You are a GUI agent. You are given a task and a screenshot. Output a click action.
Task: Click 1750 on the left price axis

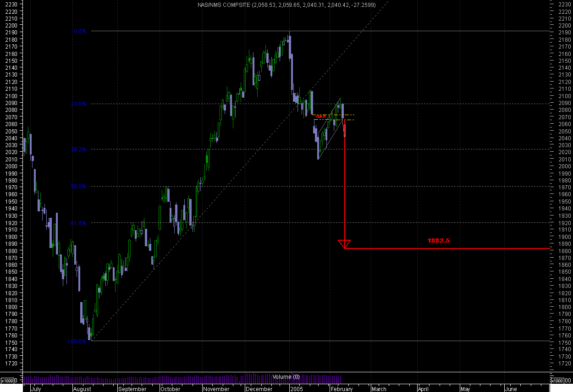click(x=11, y=342)
